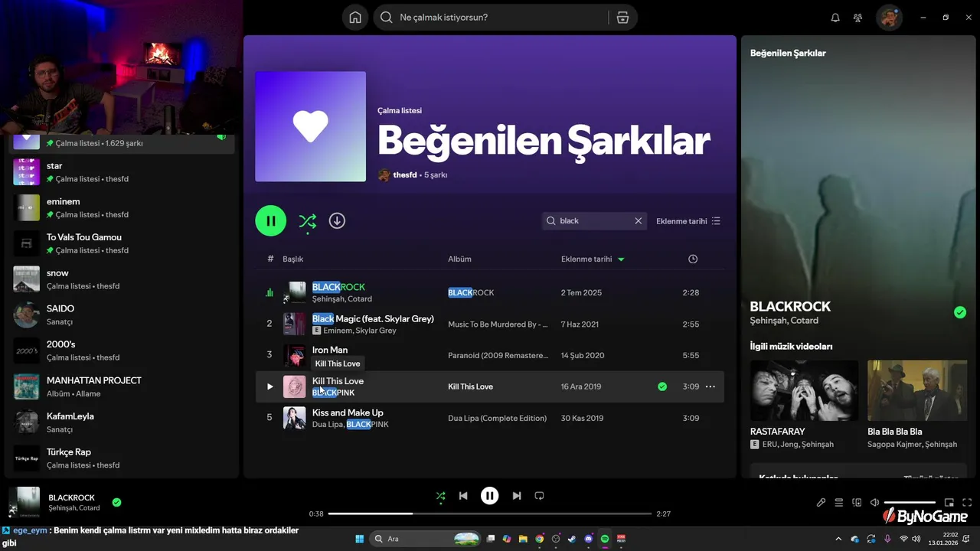Select 'Kiss and Make Up' track

point(348,412)
